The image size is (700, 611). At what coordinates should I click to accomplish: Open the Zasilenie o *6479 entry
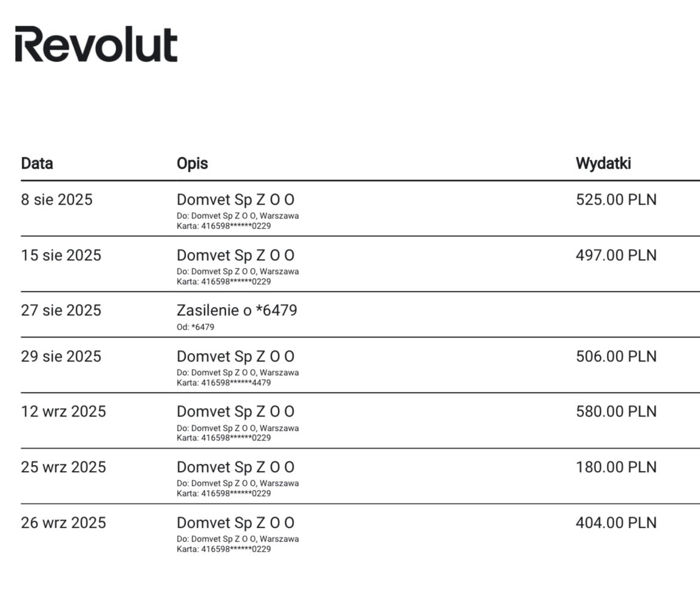pyautogui.click(x=360, y=314)
